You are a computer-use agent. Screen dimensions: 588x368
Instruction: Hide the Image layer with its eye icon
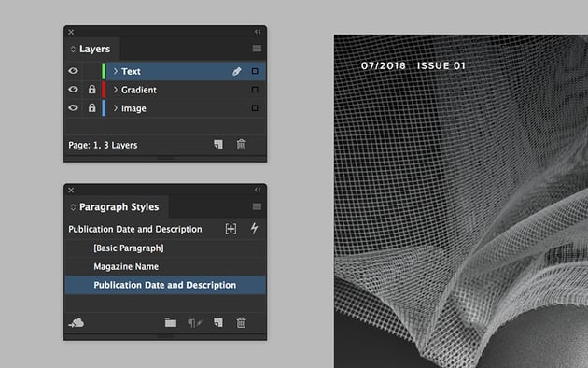[x=73, y=108]
